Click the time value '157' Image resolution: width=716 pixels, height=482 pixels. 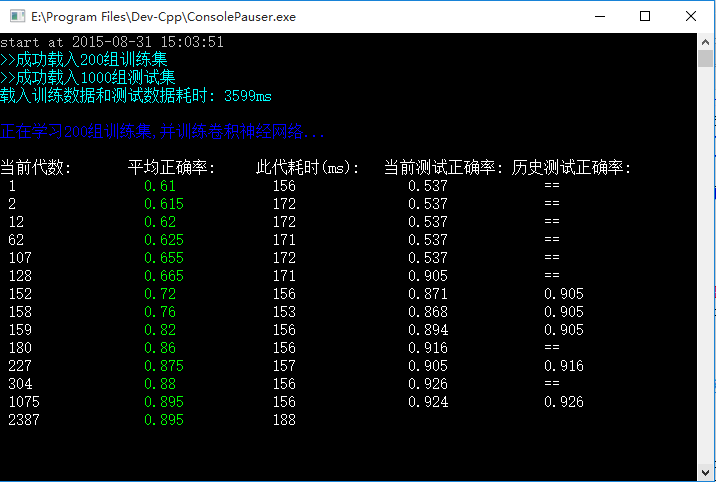(284, 366)
